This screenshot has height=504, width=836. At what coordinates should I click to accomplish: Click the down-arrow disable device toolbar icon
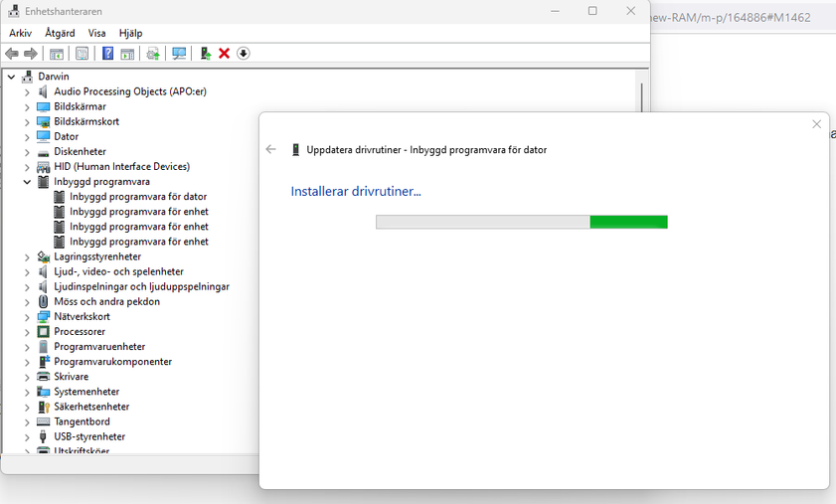[x=243, y=54]
